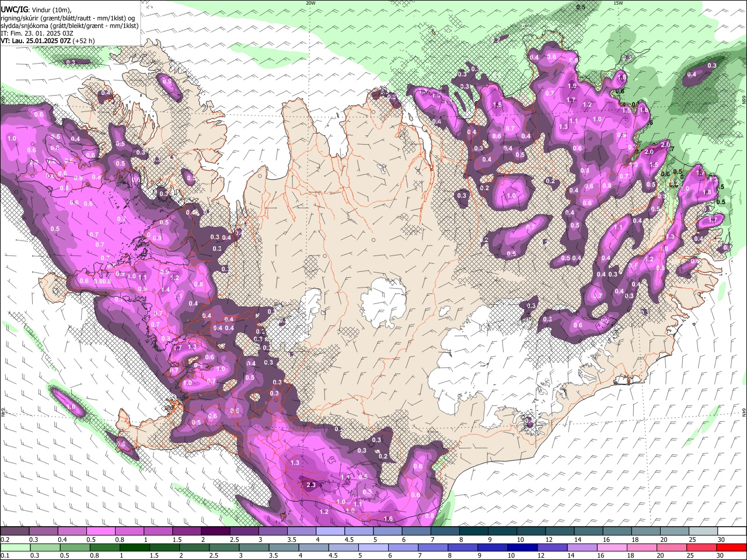Image resolution: width=747 pixels, height=560 pixels.
Task: Click the 'UWC/IG: Vindur (10m),' title line
Action: pyautogui.click(x=36, y=10)
